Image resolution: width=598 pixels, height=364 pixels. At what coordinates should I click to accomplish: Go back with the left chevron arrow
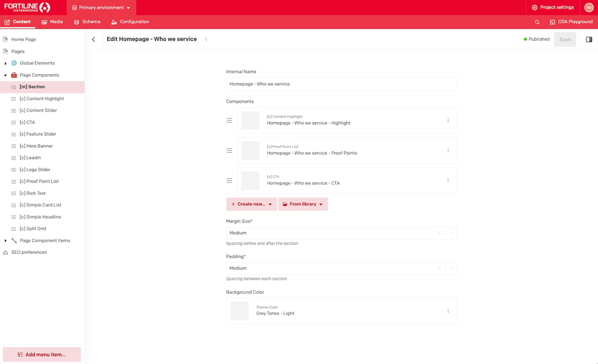tap(94, 39)
